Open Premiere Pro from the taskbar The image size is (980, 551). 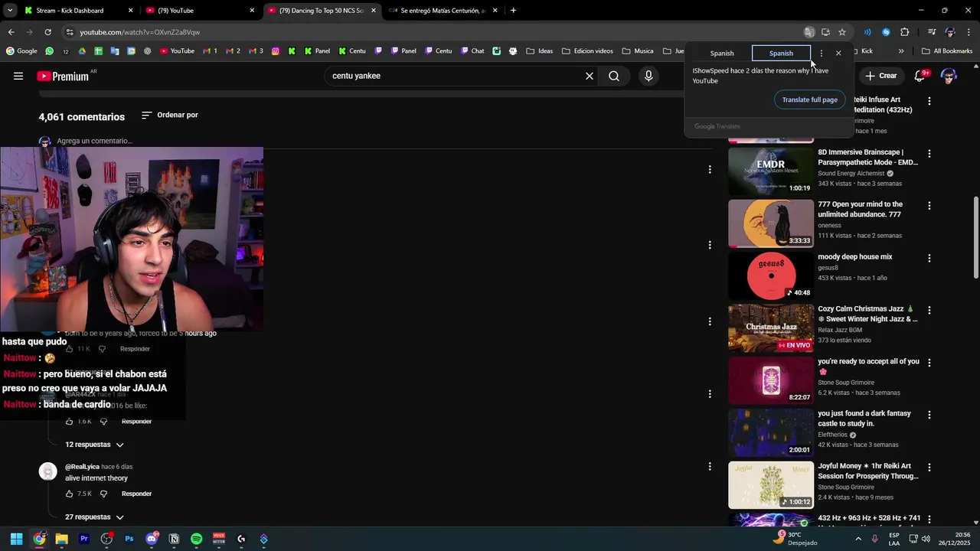84,539
